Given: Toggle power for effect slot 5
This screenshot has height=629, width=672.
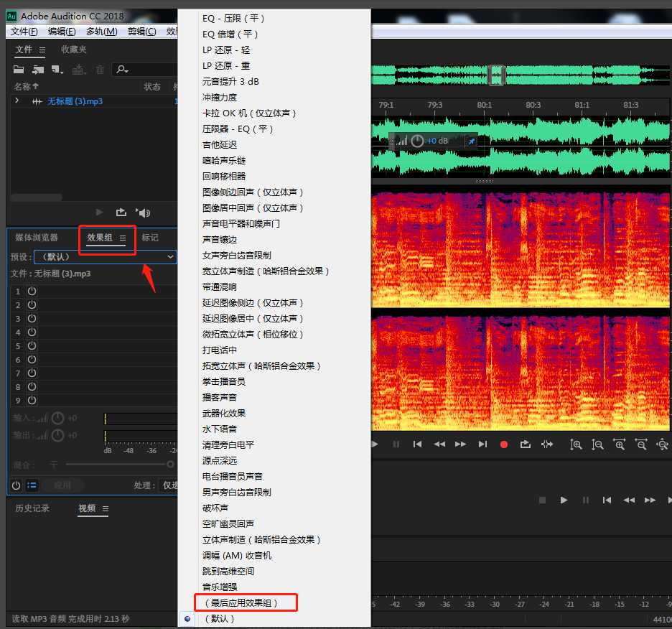Looking at the screenshot, I should coord(32,345).
